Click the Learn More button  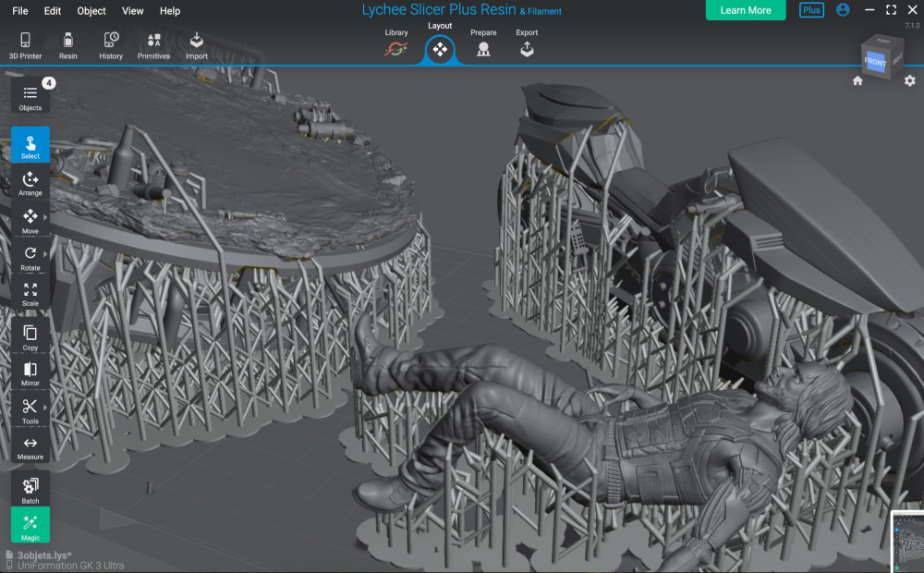[746, 10]
